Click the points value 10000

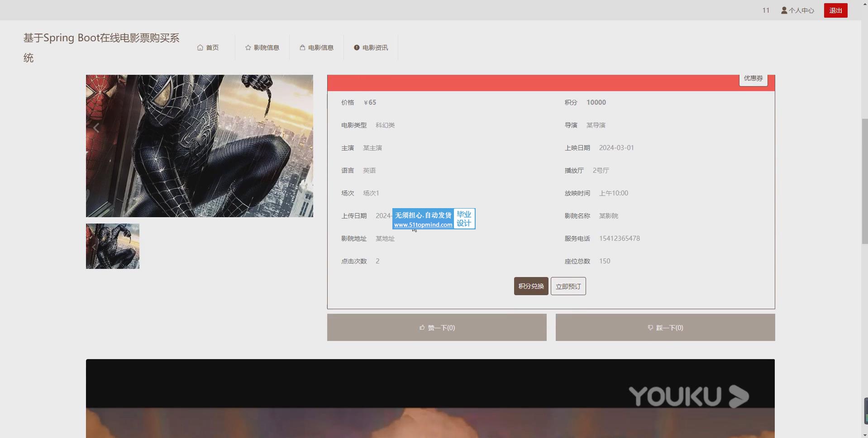tap(596, 102)
